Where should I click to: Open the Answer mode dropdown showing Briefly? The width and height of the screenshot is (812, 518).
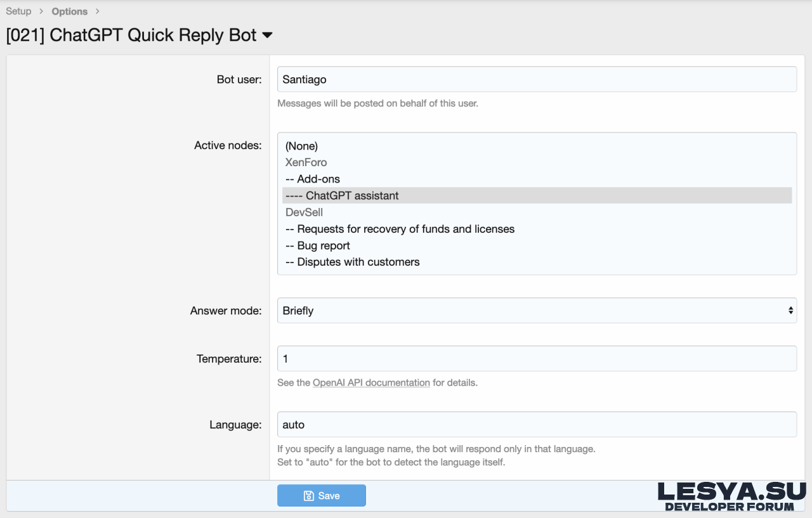537,310
